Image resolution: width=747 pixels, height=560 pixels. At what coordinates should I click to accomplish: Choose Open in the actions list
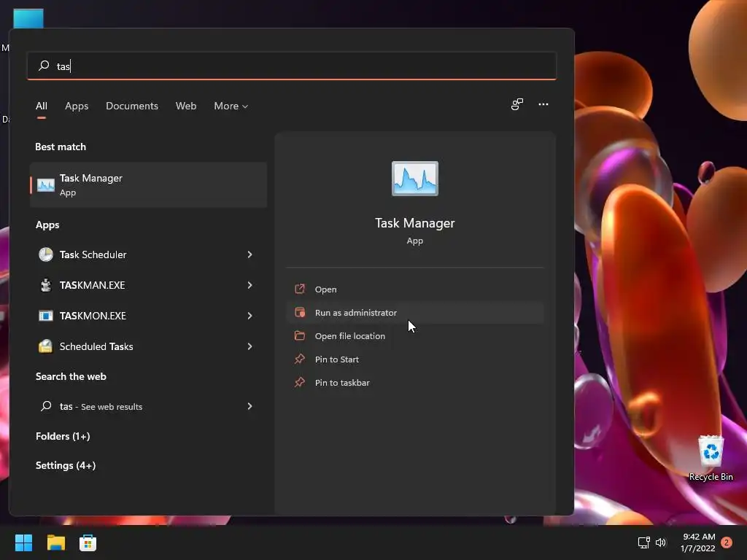[x=414, y=289]
